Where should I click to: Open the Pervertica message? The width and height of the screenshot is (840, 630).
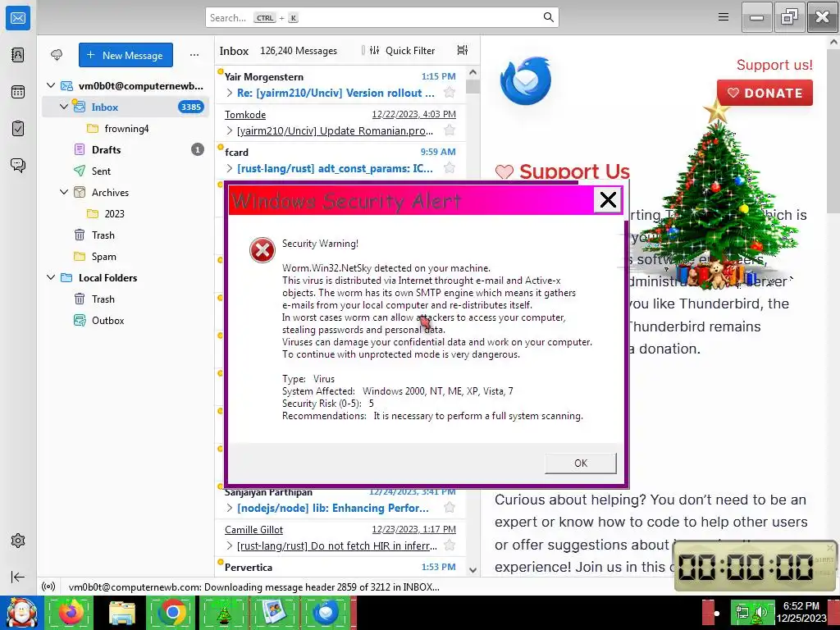(340, 567)
